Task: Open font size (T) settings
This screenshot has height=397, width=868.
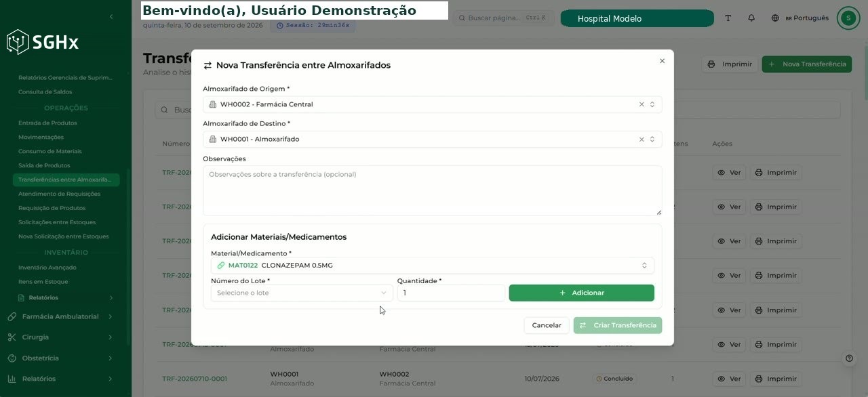Action: 728,18
